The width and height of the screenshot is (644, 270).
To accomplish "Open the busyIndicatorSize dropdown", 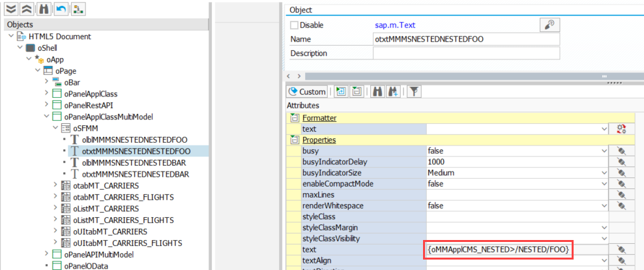I will coord(604,173).
